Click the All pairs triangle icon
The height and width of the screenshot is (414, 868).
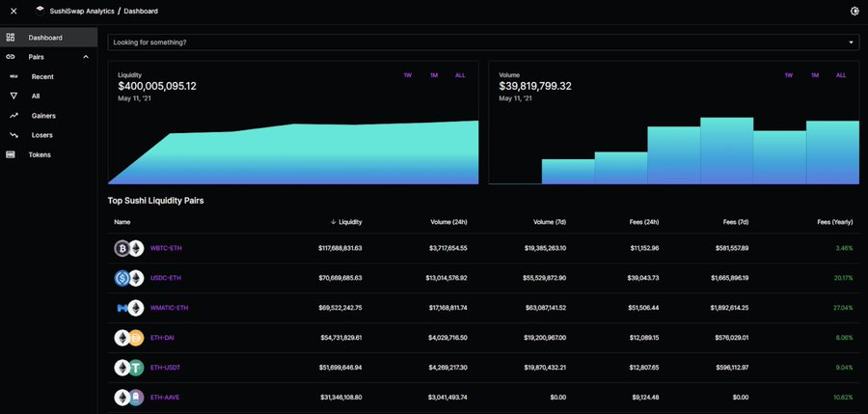(x=14, y=97)
